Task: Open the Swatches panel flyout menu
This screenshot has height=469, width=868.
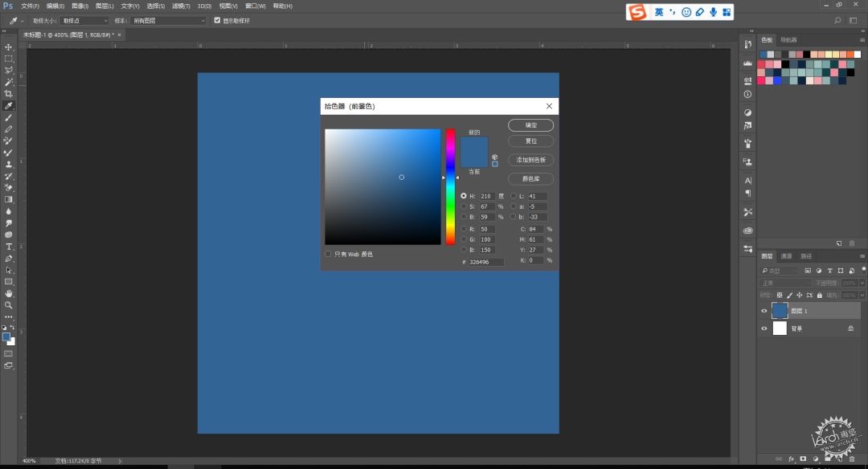Action: (x=862, y=40)
